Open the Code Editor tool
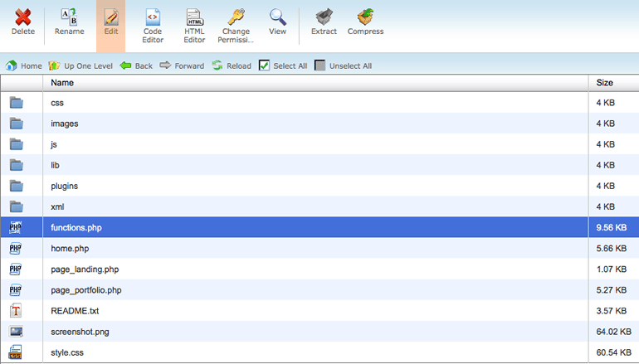The height and width of the screenshot is (364, 639). pos(153,17)
